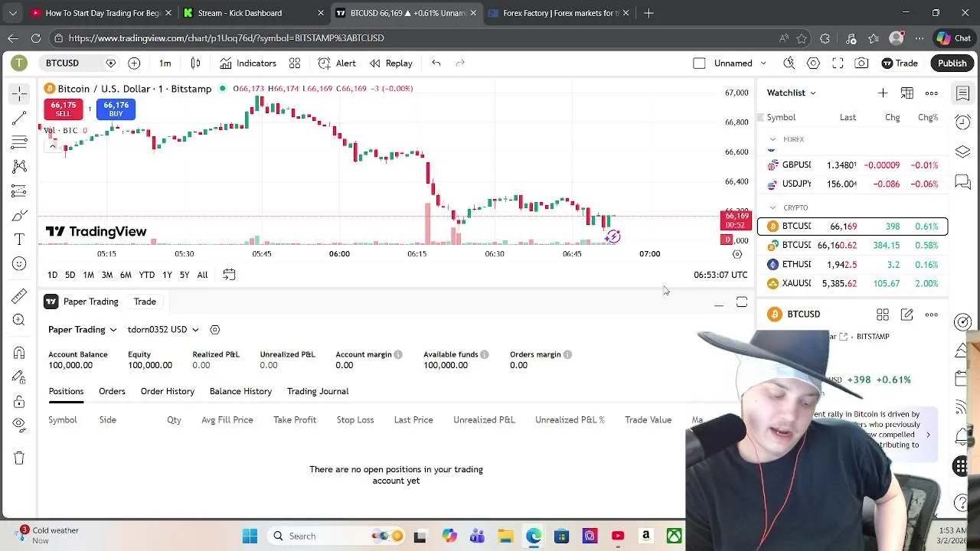
Task: Toggle the watchlist flag column marker
Action: pos(760,117)
